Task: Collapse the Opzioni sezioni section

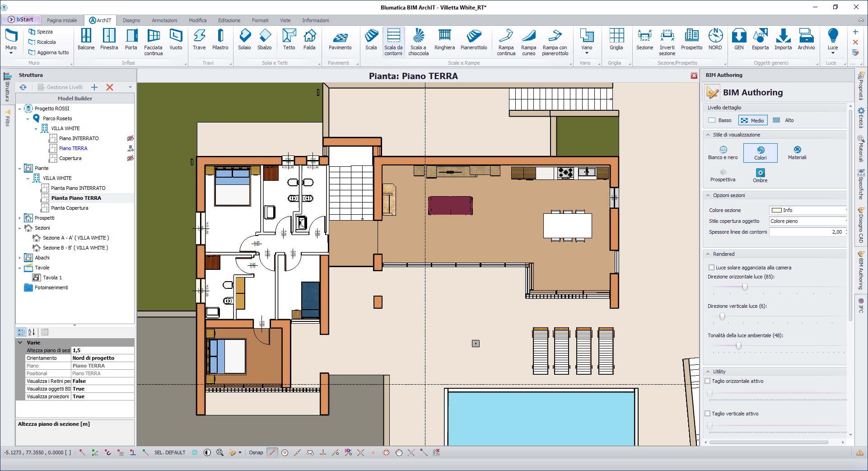Action: (x=708, y=195)
